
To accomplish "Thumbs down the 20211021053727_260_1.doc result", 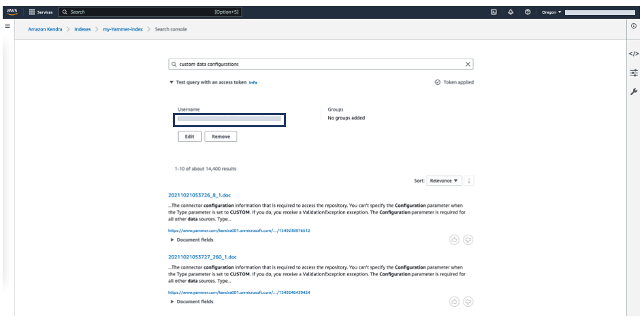I will [x=468, y=302].
